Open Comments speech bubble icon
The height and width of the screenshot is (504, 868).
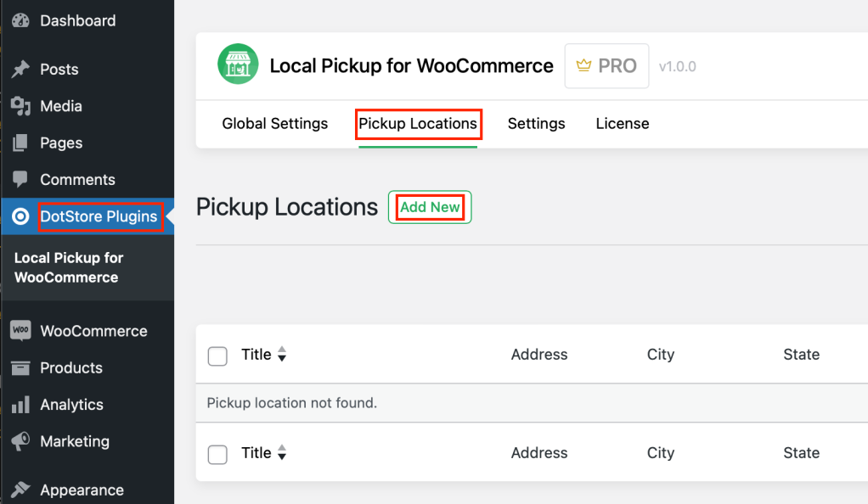(20, 179)
